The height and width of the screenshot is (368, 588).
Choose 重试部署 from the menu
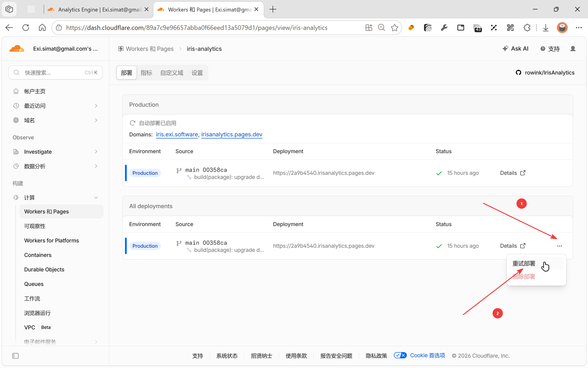coord(536,263)
